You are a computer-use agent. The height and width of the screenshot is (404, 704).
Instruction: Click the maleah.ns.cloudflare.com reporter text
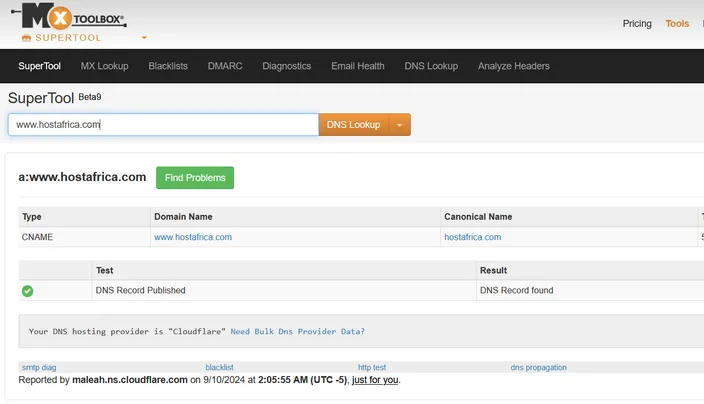(x=130, y=380)
